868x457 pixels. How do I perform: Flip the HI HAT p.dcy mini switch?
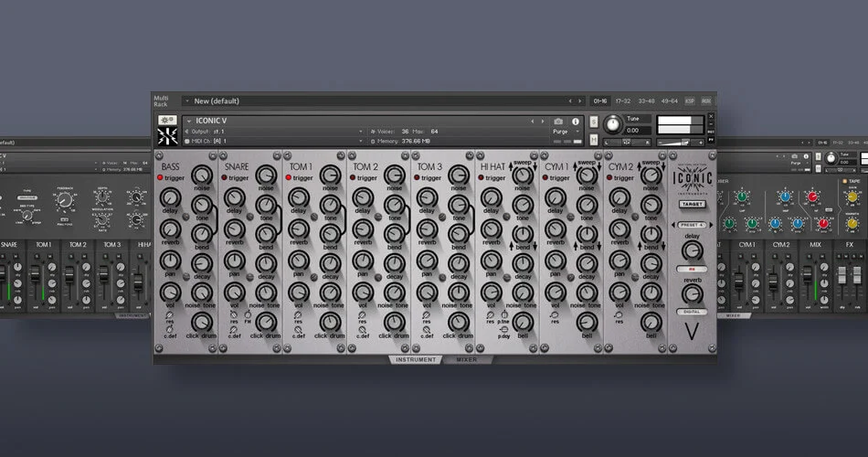tap(504, 330)
